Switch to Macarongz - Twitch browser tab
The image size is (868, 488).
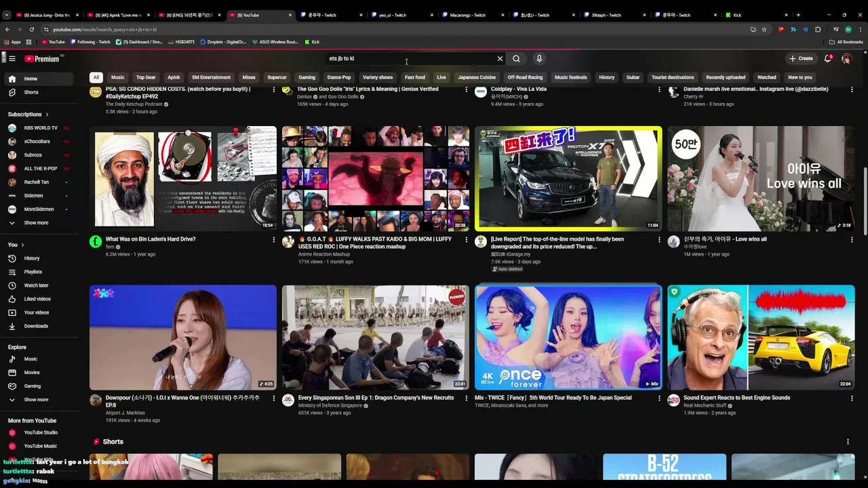(x=471, y=15)
